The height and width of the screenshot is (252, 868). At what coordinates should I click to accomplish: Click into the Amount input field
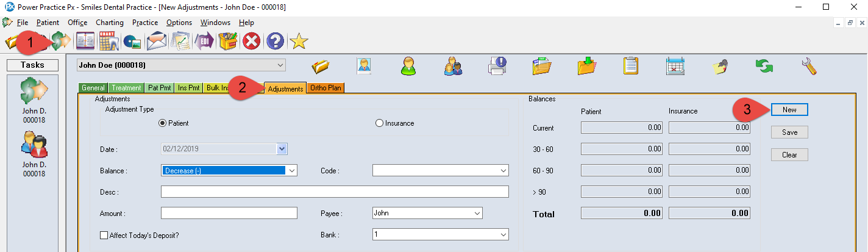point(229,214)
